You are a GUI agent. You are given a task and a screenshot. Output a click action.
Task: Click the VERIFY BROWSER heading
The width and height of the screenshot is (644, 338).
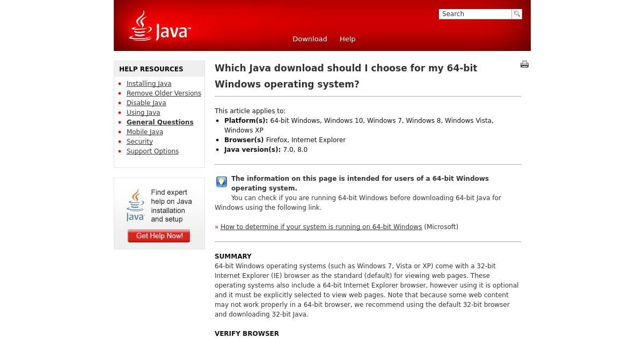coord(247,334)
